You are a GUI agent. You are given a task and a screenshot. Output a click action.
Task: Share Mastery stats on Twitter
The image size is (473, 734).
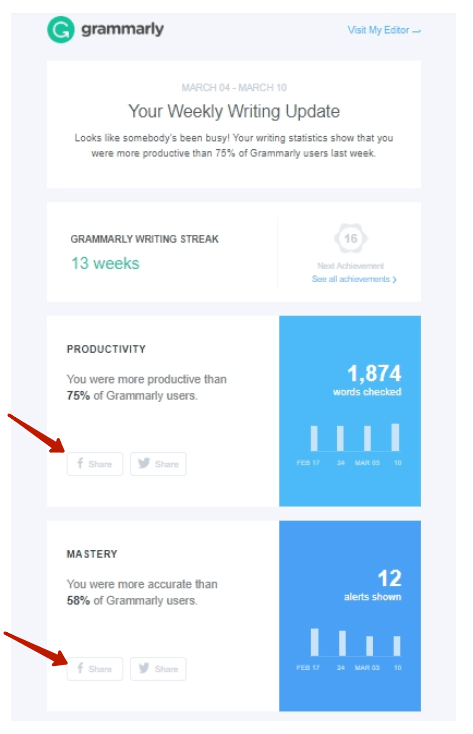[x=158, y=669]
